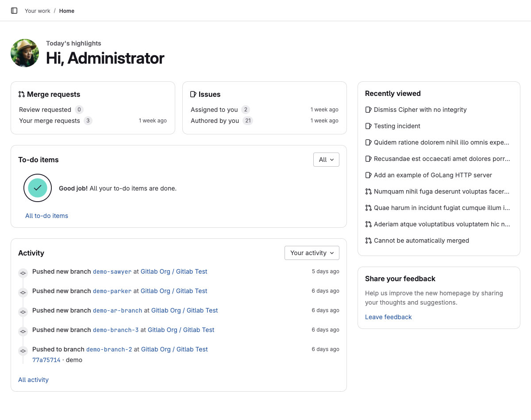The height and width of the screenshot is (420, 531).
Task: Open "All to-do items" link
Action: point(46,216)
